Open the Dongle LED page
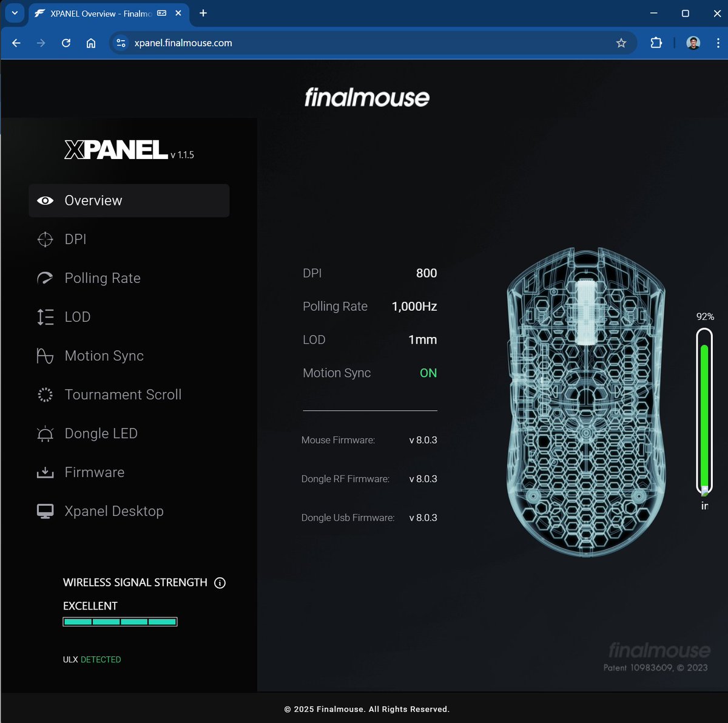 tap(129, 433)
